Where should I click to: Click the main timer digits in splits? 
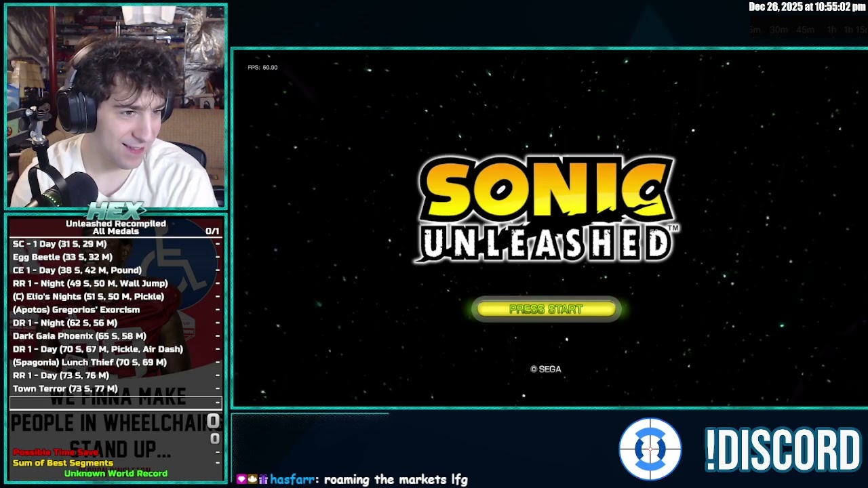(213, 421)
